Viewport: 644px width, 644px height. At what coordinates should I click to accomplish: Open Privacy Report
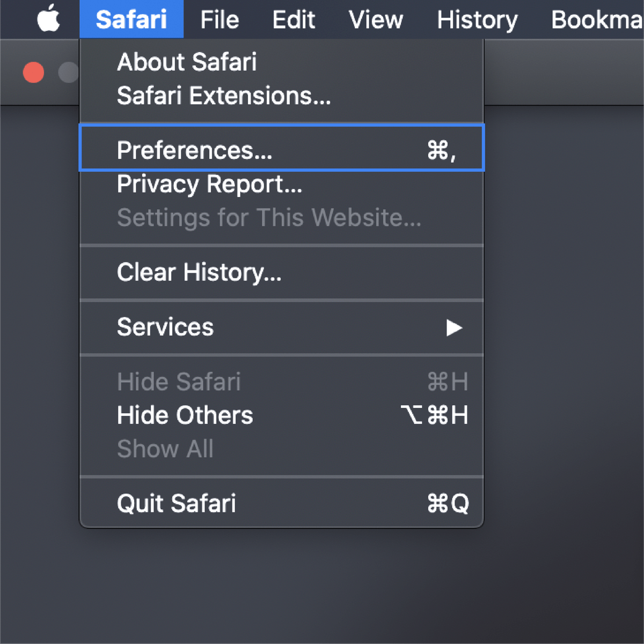pyautogui.click(x=209, y=184)
